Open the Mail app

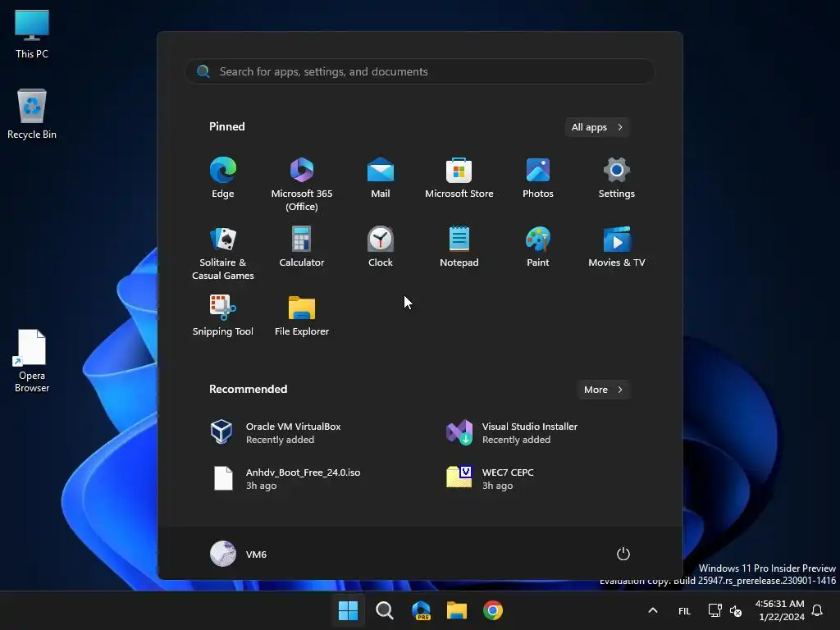point(381,178)
